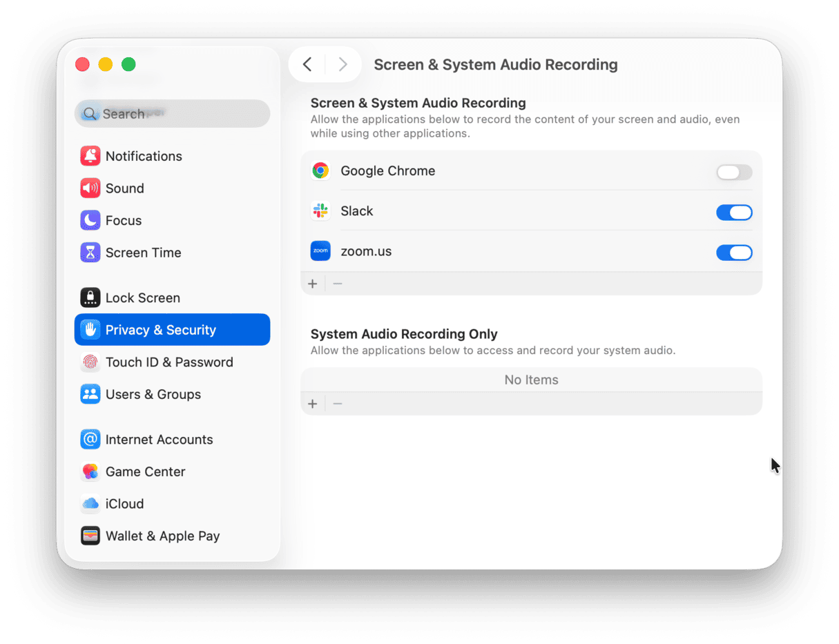The width and height of the screenshot is (839, 644).
Task: Click the Search field in sidebar
Action: click(x=173, y=114)
